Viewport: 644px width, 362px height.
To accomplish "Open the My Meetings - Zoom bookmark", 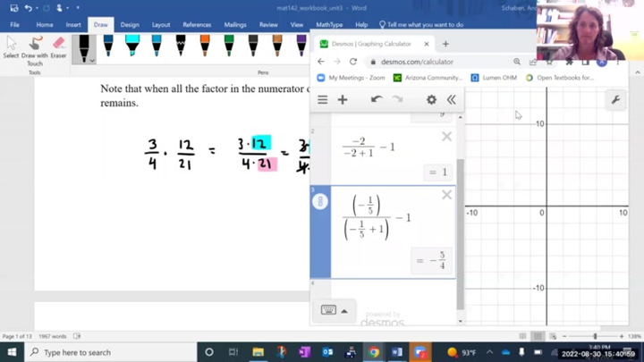I will tap(352, 78).
